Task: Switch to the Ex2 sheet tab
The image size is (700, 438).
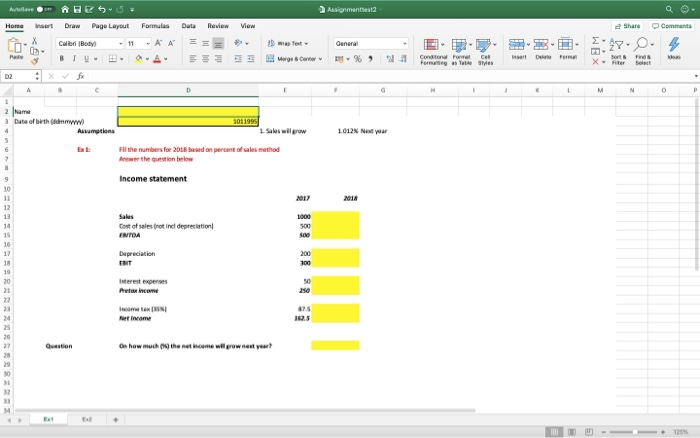Action: [x=87, y=419]
